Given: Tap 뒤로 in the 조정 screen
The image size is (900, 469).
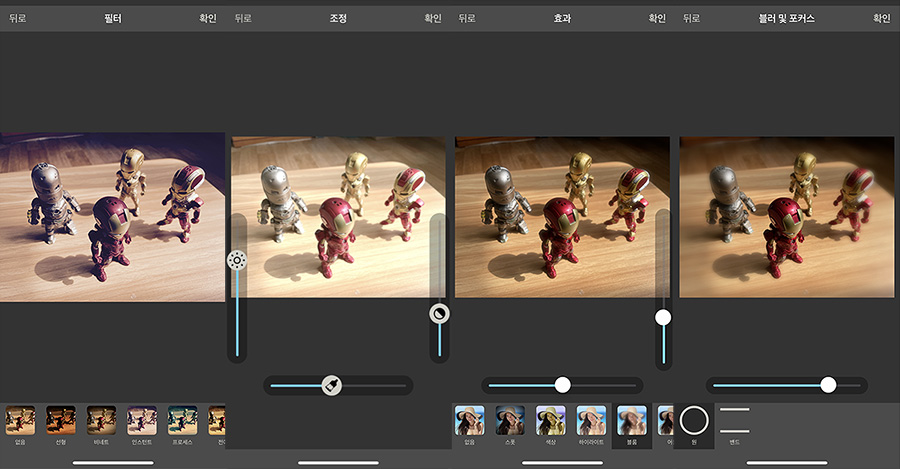Looking at the screenshot, I should coord(243,18).
